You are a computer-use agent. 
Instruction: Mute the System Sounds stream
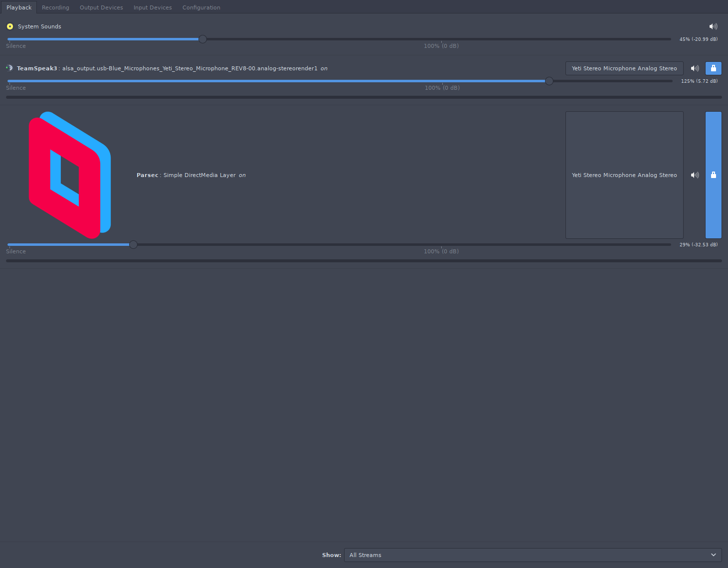point(713,26)
